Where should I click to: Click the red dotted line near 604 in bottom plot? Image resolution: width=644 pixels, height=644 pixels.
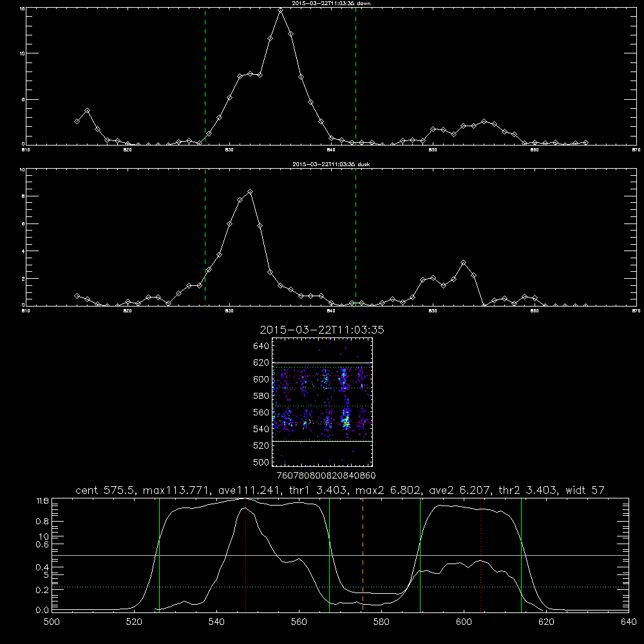(480, 554)
